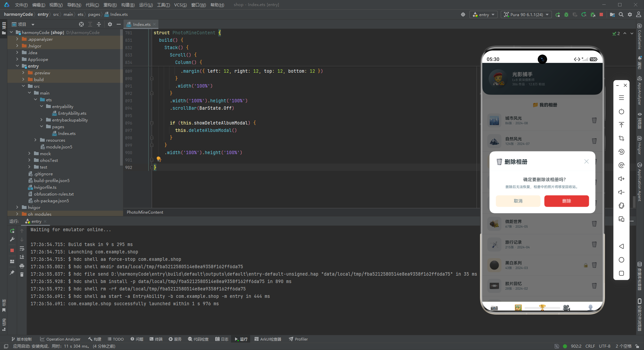This screenshot has height=350, width=644.
Task: Open the entry run configuration dropdown
Action: (484, 14)
